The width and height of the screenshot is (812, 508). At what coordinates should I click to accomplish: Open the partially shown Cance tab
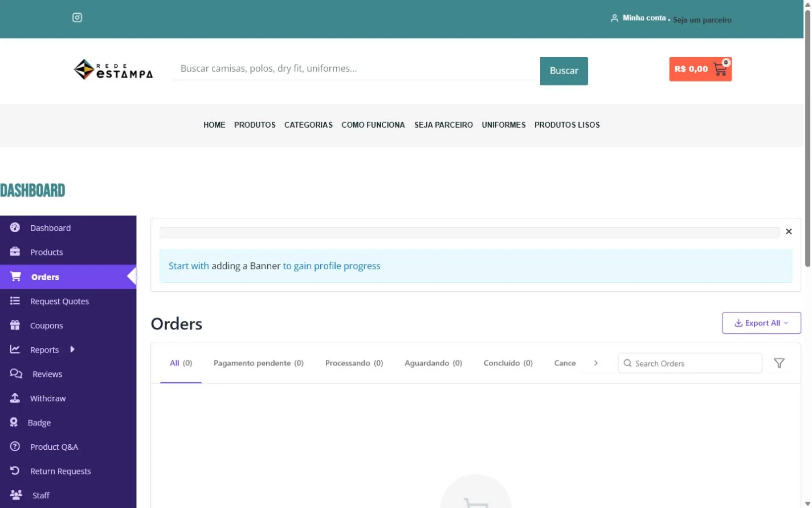[565, 363]
